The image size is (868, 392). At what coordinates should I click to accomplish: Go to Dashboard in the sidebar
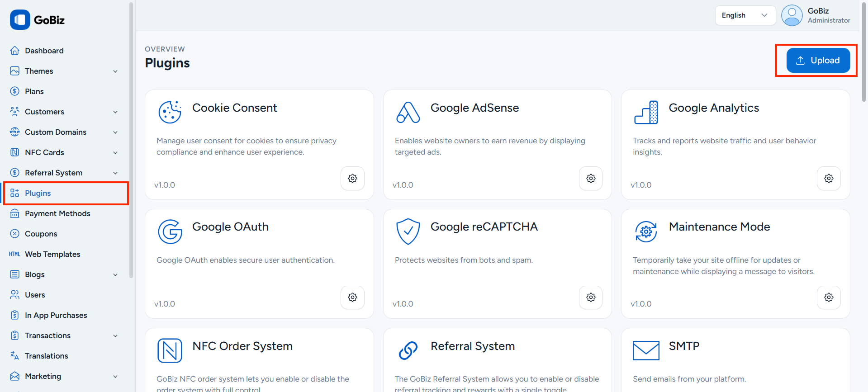[44, 51]
